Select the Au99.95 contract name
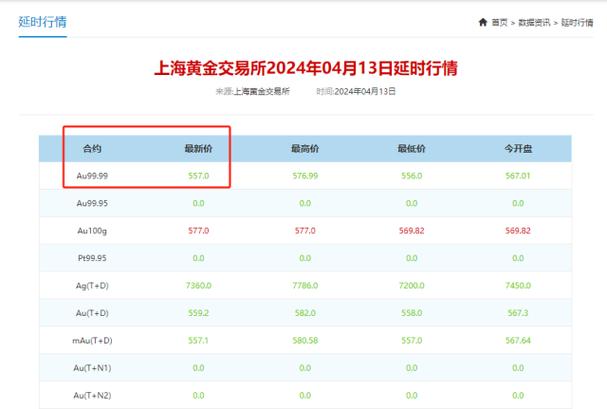 click(92, 203)
